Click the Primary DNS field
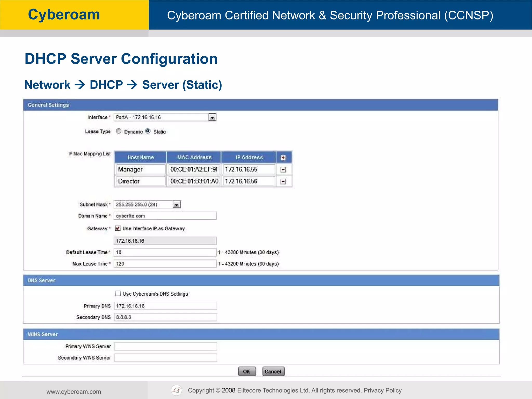Screen dimensions: 532x399 (x=165, y=306)
